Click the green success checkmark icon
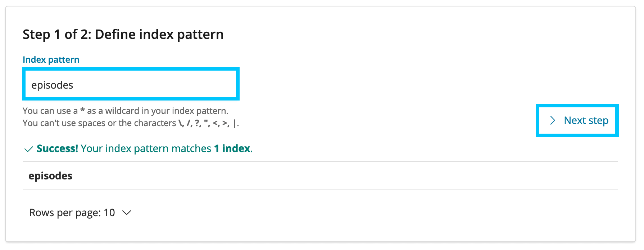 pyautogui.click(x=28, y=149)
